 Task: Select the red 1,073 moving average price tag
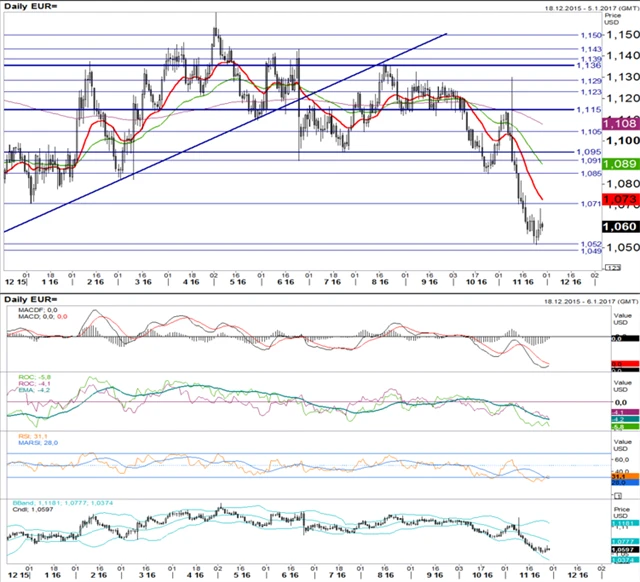point(620,199)
